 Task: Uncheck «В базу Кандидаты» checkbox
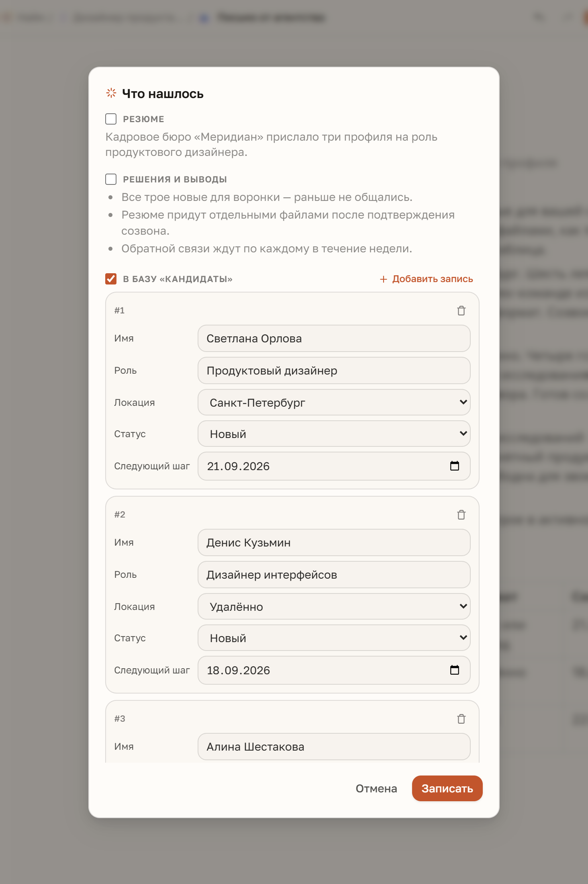111,279
